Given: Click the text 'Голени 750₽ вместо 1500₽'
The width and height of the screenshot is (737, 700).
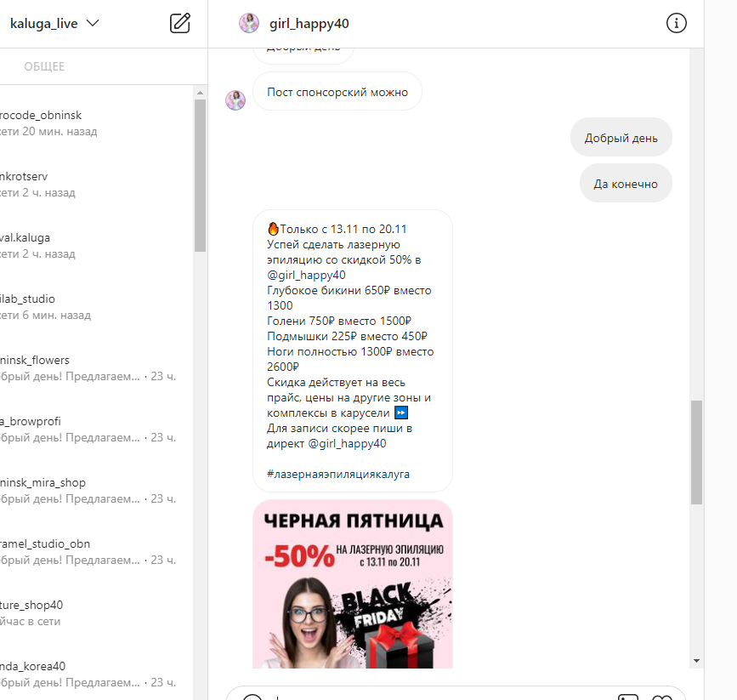Looking at the screenshot, I should coord(339,321).
